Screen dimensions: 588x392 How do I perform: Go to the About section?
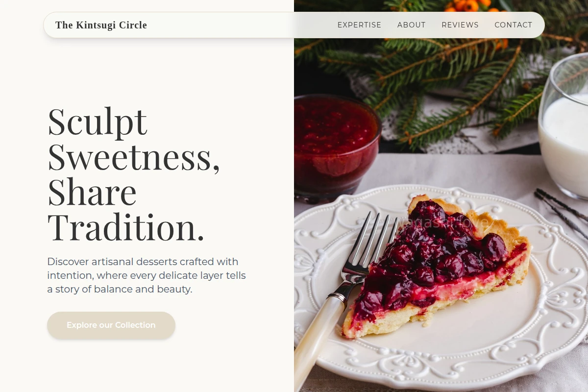pyautogui.click(x=412, y=25)
